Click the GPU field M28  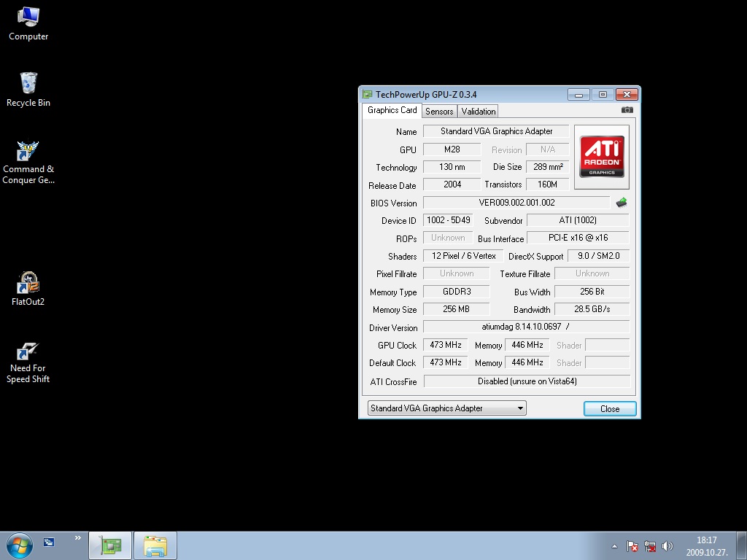tap(452, 149)
